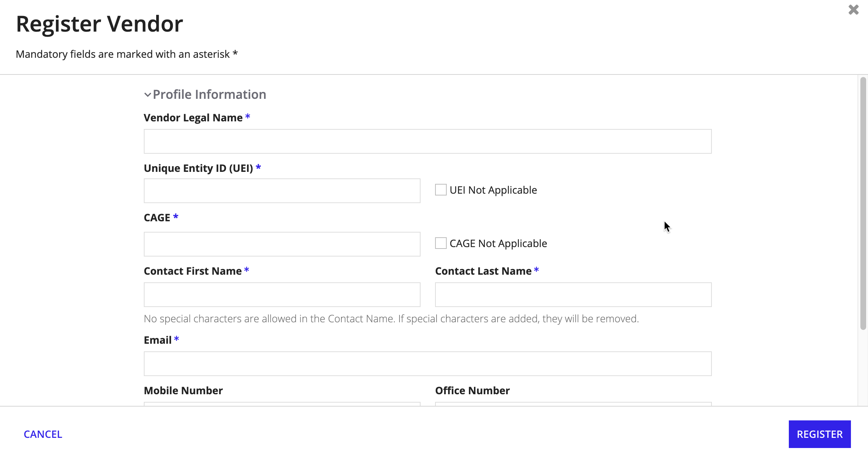This screenshot has height=460, width=868.
Task: Click the Contact Last Name asterisk icon
Action: [x=536, y=270]
